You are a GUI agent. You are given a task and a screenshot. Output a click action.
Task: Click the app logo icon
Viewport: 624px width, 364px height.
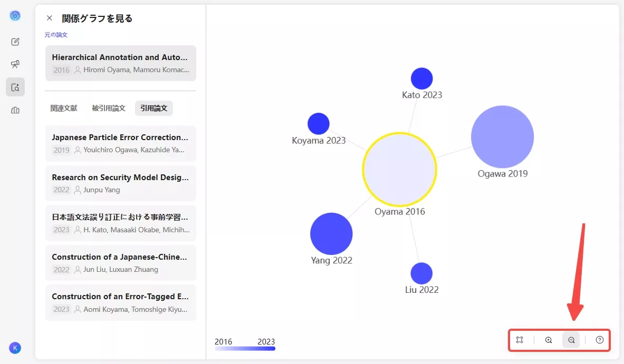[x=15, y=16]
